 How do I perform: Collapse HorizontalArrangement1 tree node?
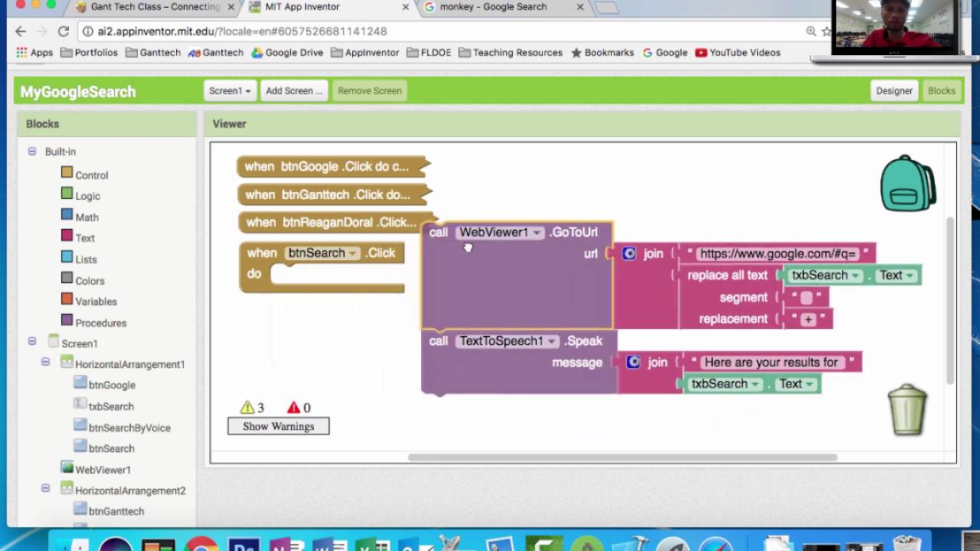46,362
